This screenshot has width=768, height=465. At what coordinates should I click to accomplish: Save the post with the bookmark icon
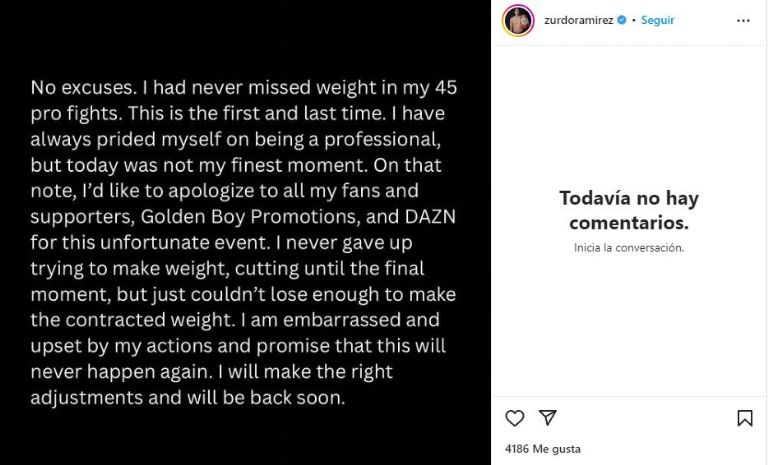point(745,418)
